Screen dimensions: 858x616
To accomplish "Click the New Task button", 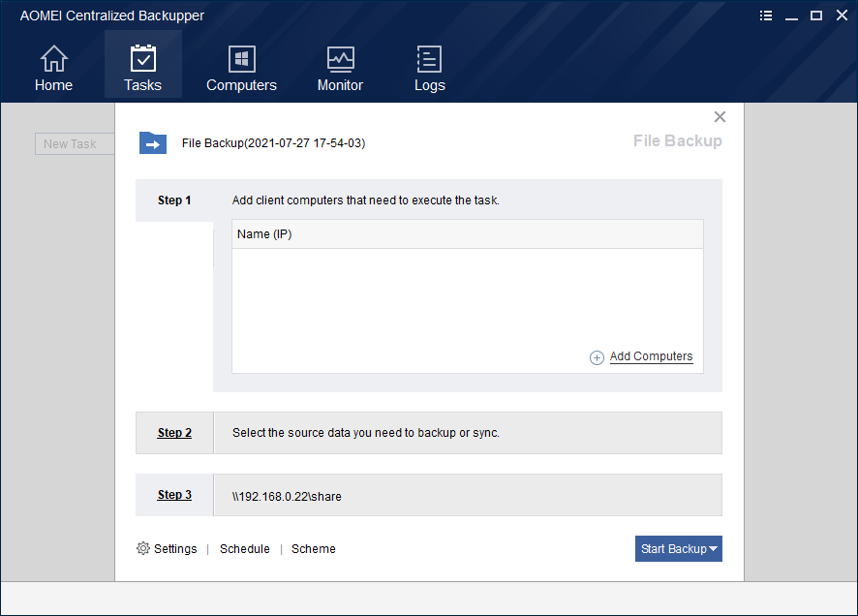I will [75, 144].
